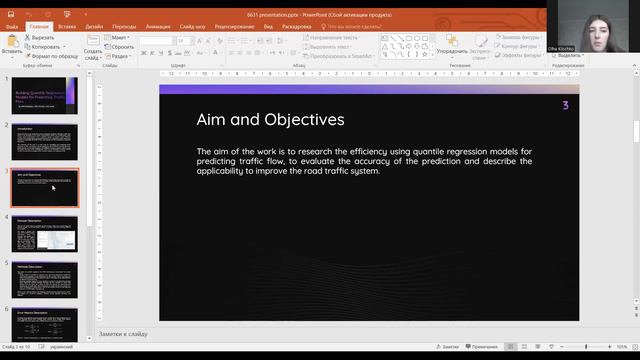Clear all formatting icon

click(220, 41)
